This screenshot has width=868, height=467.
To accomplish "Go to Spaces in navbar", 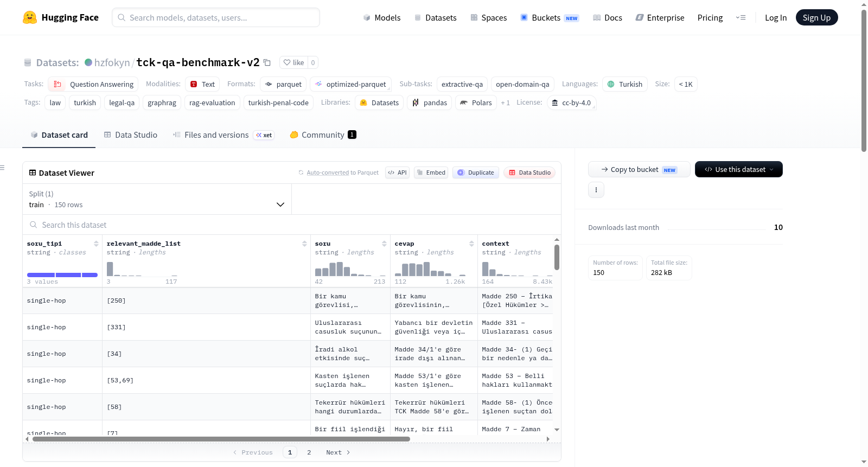I will pos(489,17).
